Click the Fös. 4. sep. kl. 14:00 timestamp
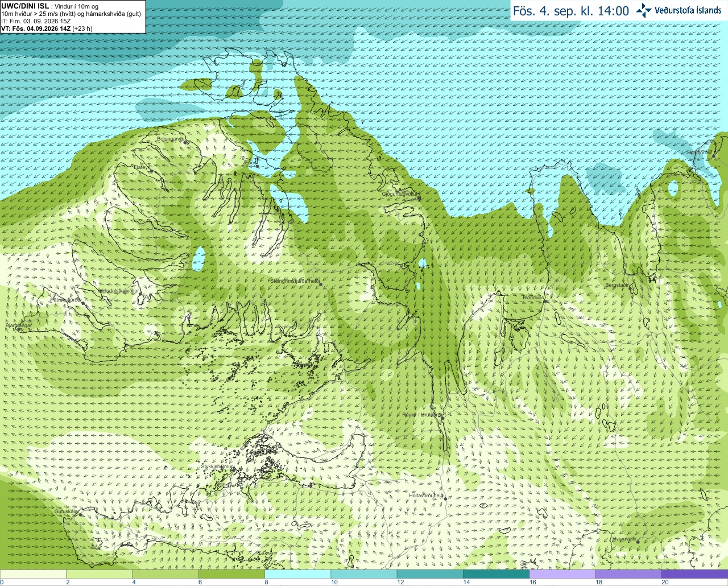The image size is (728, 586). [x=571, y=11]
